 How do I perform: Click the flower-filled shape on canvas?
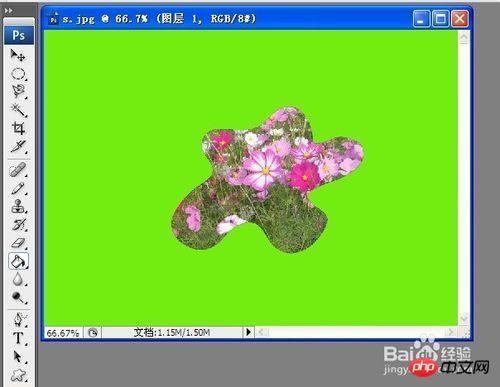click(267, 180)
